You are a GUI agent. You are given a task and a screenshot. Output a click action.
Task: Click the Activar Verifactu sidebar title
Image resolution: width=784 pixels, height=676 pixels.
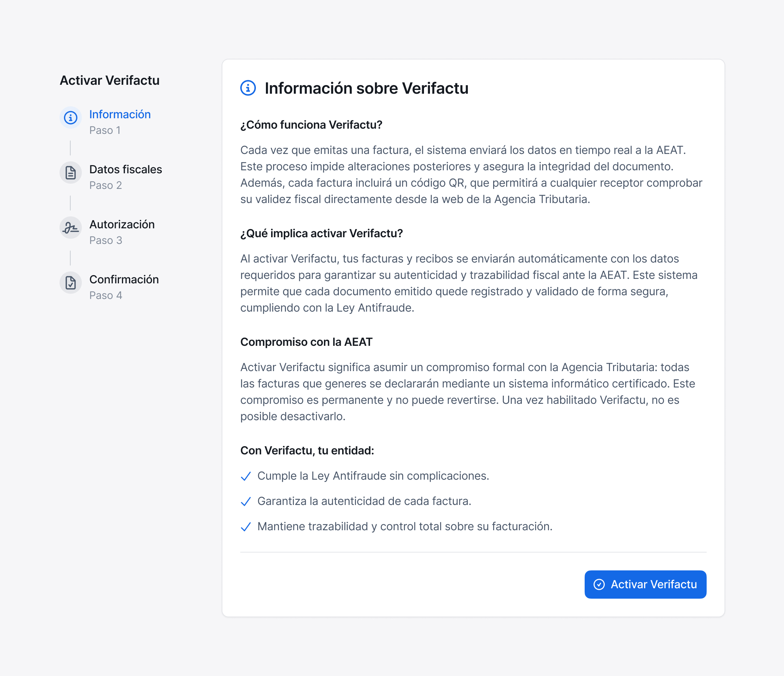click(x=110, y=80)
